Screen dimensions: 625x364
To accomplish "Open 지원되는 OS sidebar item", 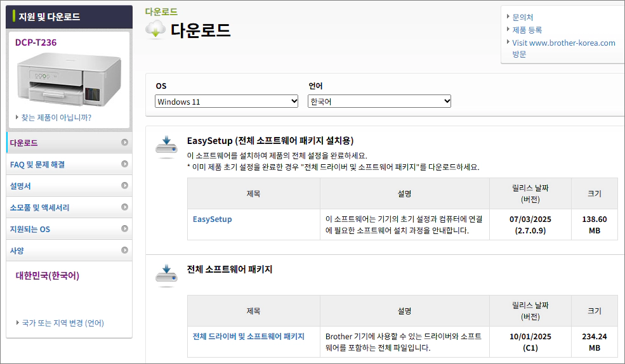I will [69, 228].
